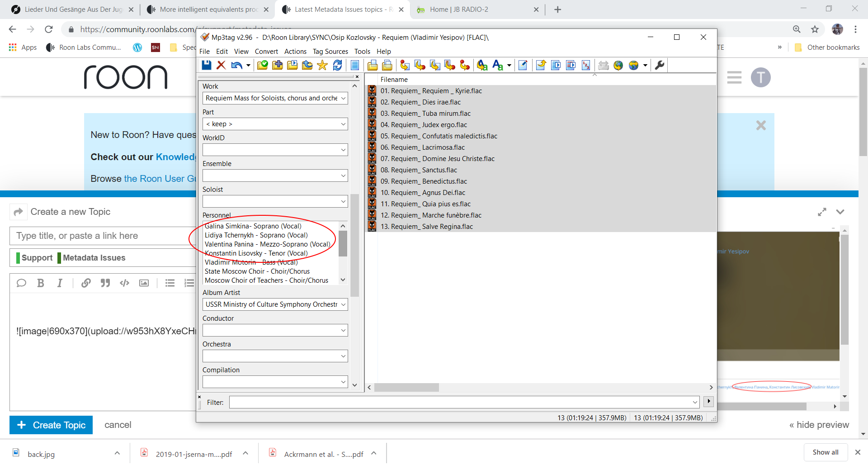Click the Filter apply arrow button
This screenshot has height=465, width=868.
tap(708, 401)
